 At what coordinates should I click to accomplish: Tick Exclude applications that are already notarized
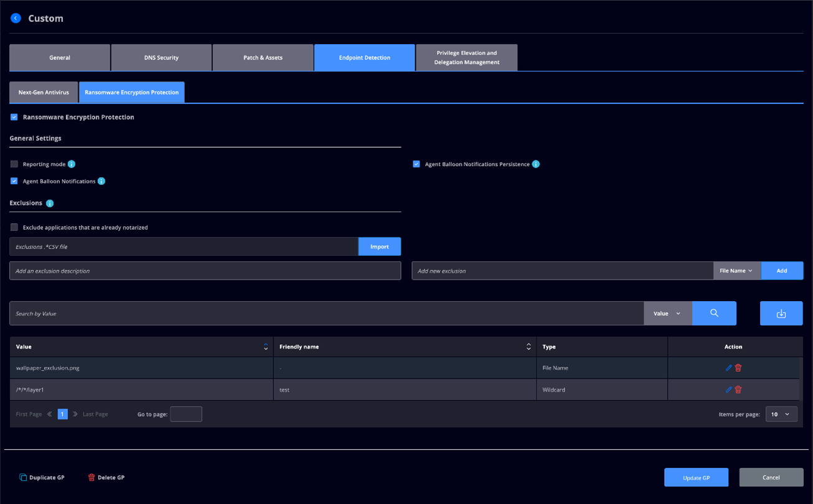14,228
